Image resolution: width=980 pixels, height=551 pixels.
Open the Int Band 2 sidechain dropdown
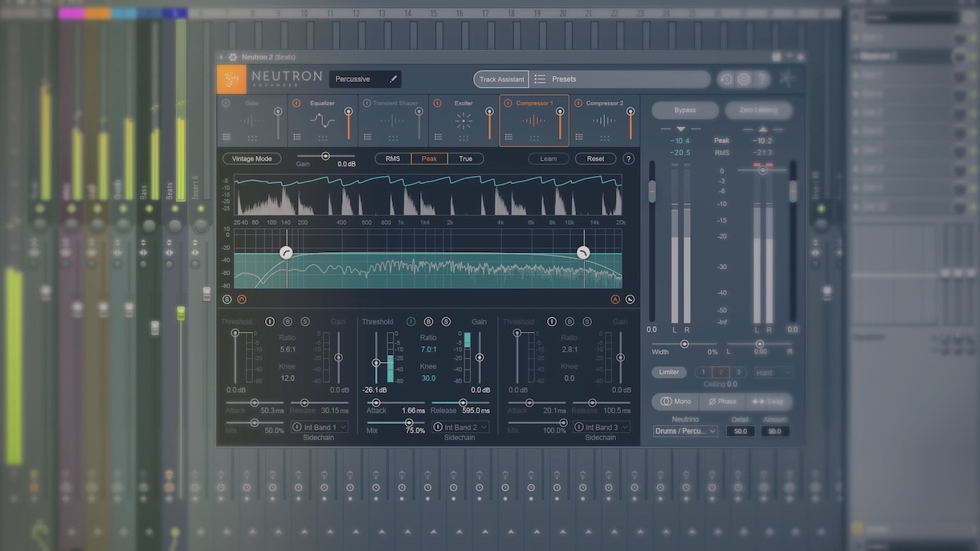coord(461,427)
